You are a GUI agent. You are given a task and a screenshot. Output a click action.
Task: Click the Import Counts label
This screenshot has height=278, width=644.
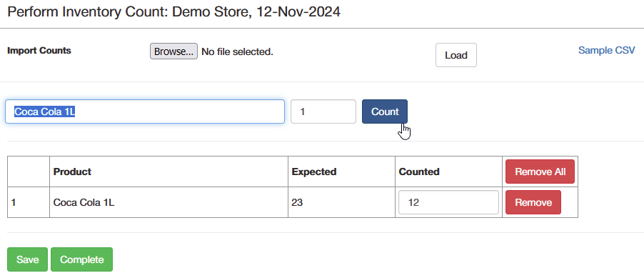click(x=39, y=51)
